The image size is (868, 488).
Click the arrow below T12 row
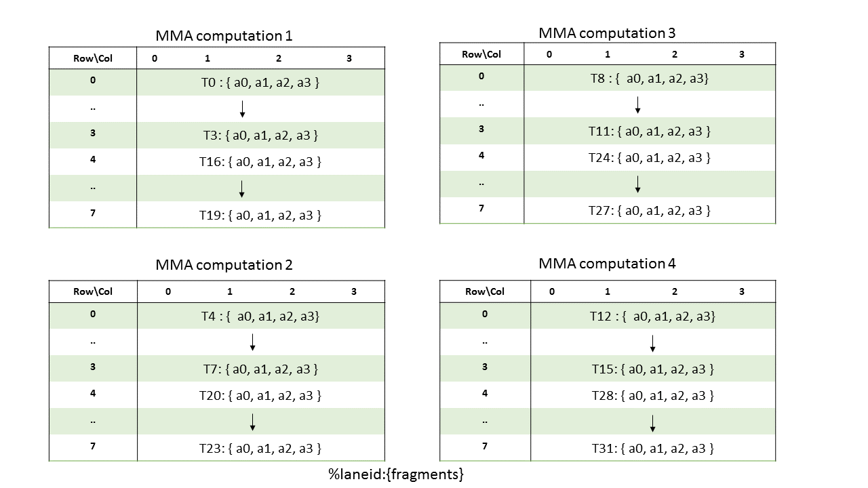(652, 343)
